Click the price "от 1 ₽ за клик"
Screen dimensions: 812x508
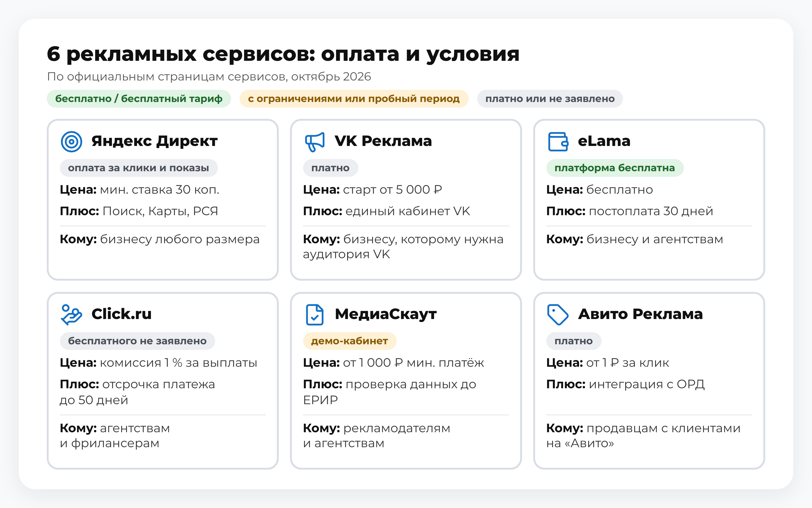[627, 363]
